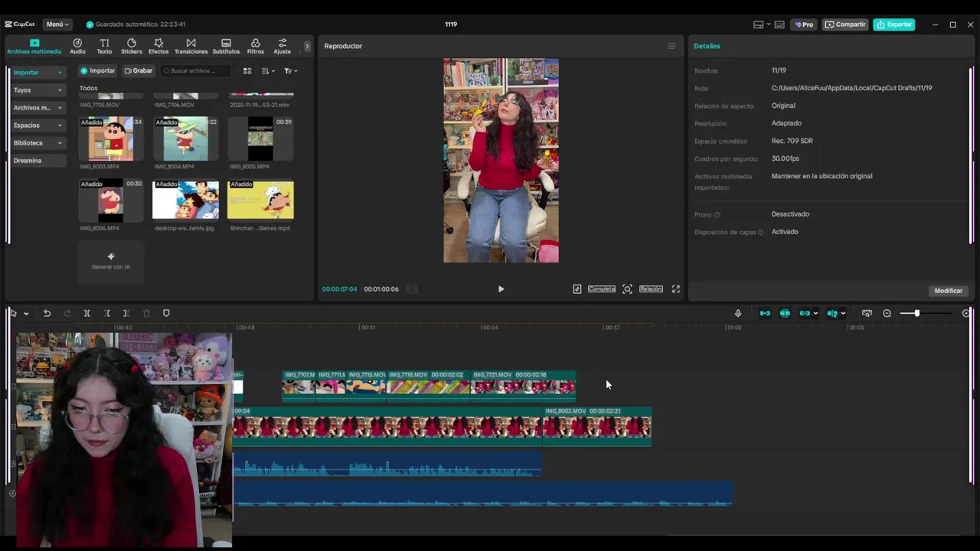Open the Stickers tab

pos(131,47)
